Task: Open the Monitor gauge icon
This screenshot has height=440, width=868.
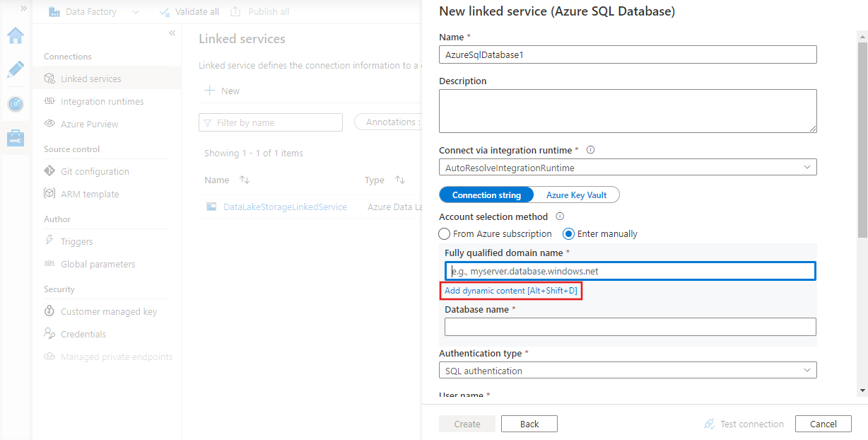Action: click(x=16, y=103)
